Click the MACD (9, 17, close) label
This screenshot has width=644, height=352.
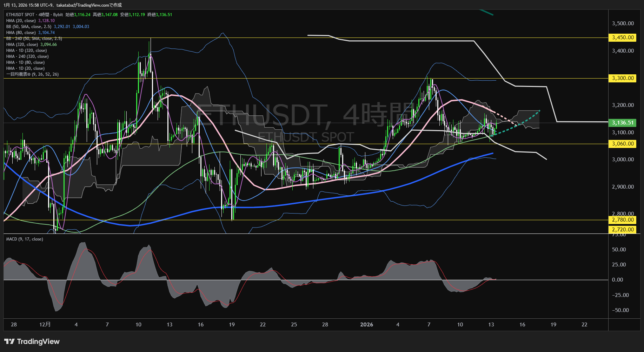[x=25, y=239]
